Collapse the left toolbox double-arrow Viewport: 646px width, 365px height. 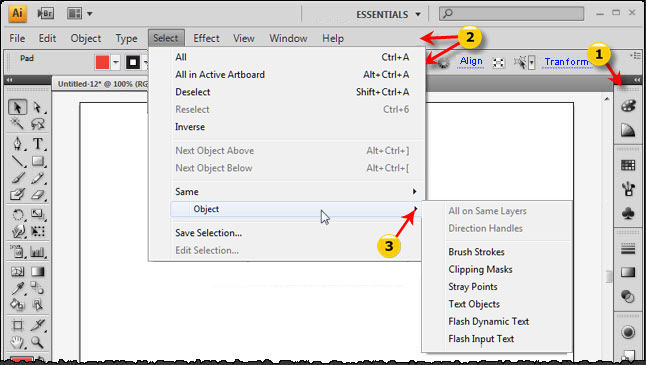tap(9, 80)
